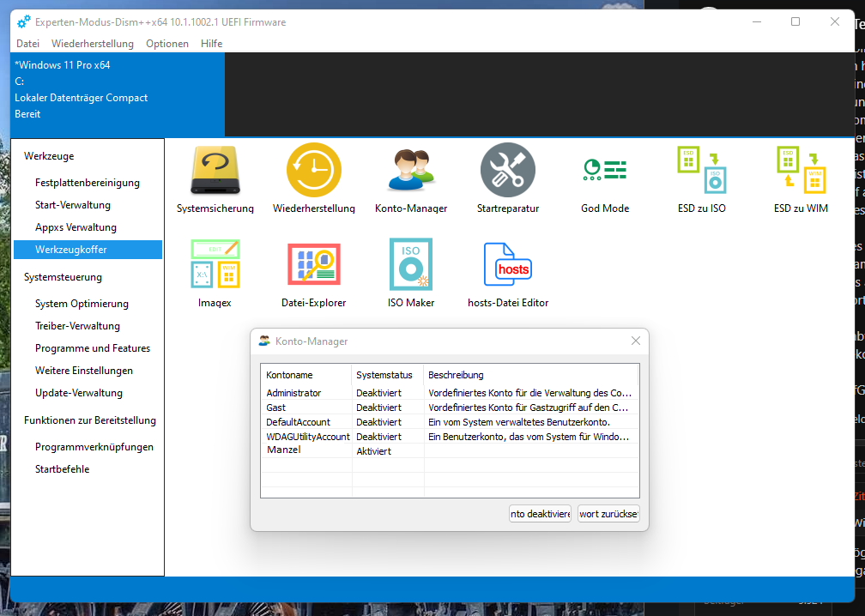Maximize the Dism++ window
The image size is (865, 616).
coord(795,21)
